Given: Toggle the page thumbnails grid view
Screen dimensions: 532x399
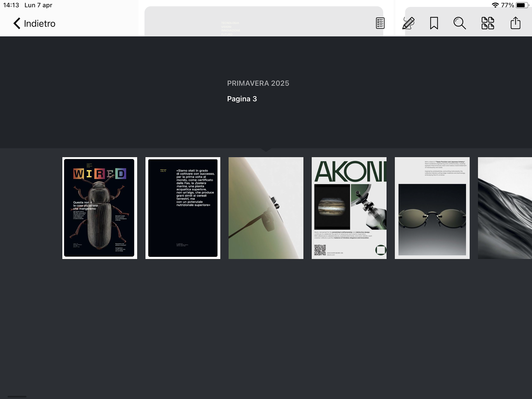Looking at the screenshot, I should [488, 23].
